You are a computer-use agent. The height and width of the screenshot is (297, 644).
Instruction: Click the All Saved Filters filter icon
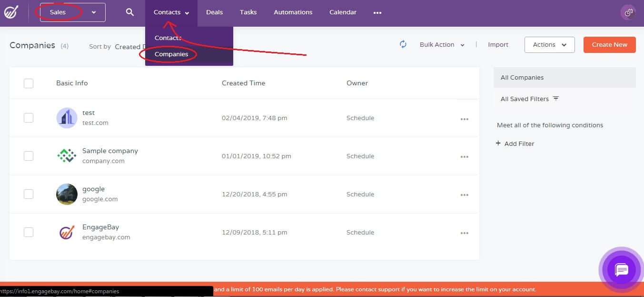tap(556, 99)
